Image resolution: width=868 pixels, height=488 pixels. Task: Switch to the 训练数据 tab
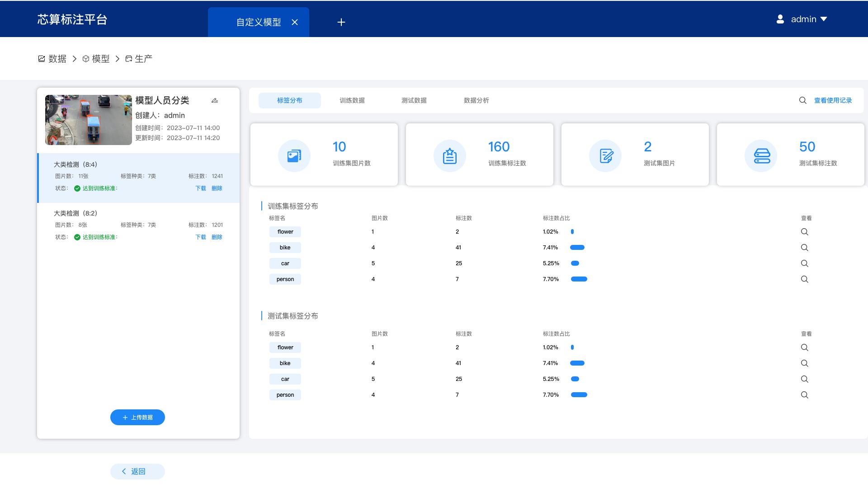click(352, 100)
